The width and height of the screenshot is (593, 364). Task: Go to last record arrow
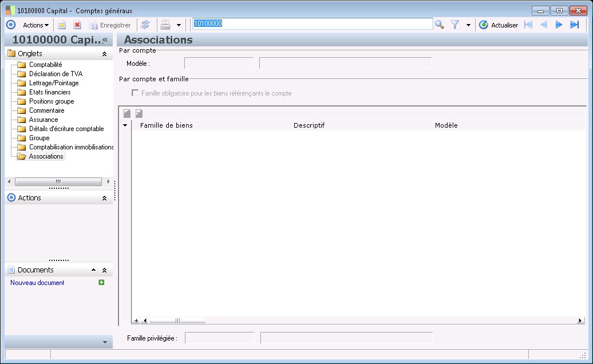tap(575, 25)
